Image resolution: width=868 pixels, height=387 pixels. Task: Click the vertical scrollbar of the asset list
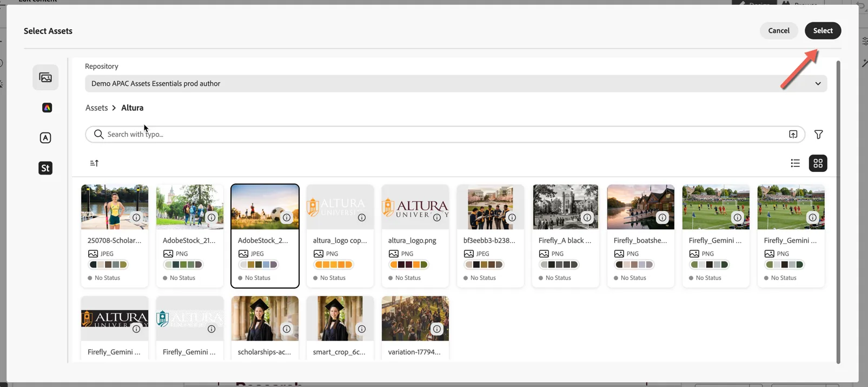tap(838, 212)
